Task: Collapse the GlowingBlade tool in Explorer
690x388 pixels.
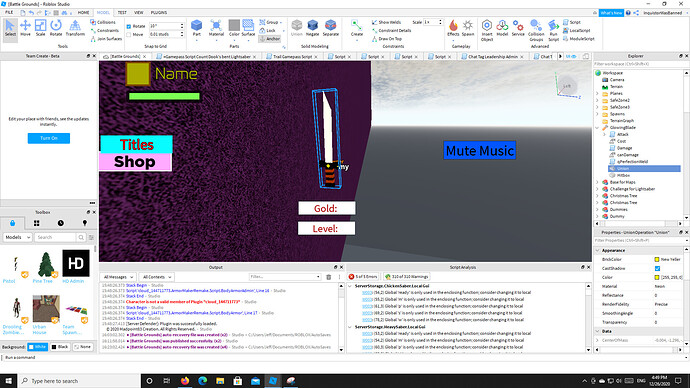Action: tap(597, 128)
